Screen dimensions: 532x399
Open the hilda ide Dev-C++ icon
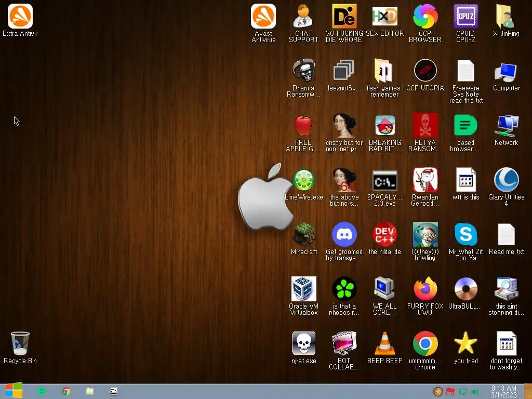pos(384,239)
